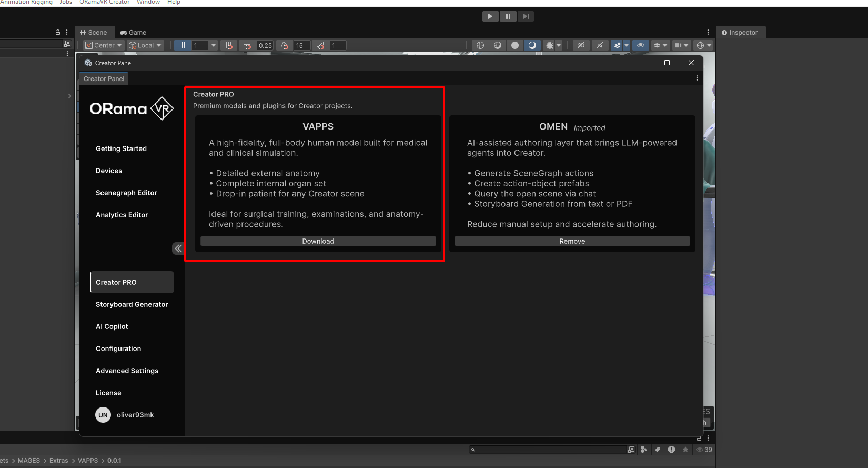868x468 pixels.
Task: Click the increment snap move icon
Action: tap(247, 45)
